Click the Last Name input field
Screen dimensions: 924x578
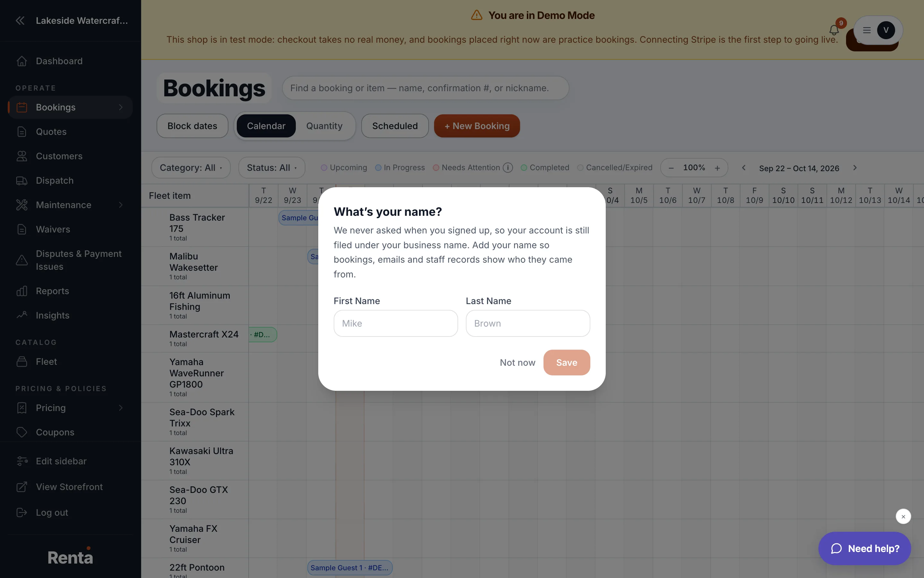[x=528, y=323]
